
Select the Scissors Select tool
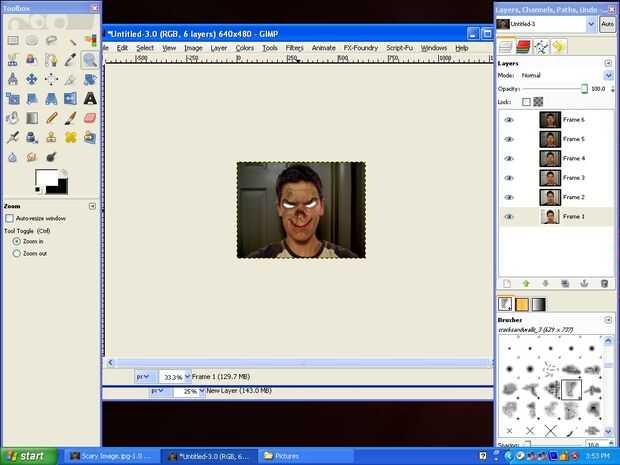pos(13,60)
